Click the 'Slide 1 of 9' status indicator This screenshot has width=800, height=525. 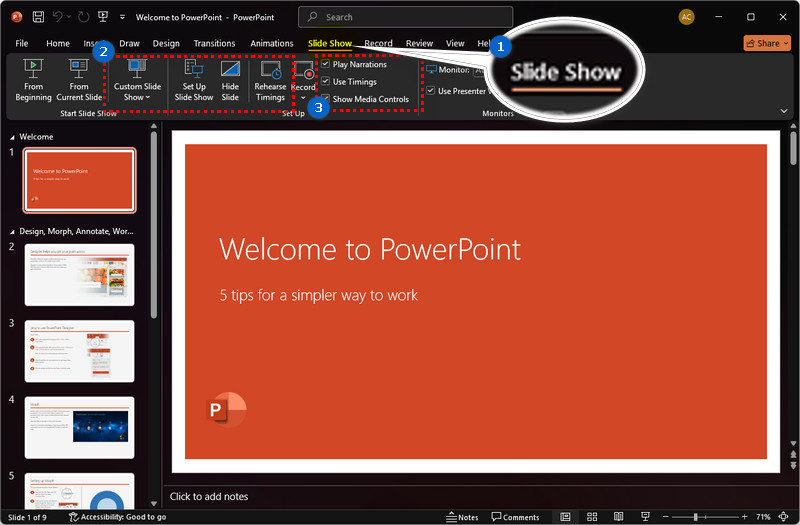pyautogui.click(x=27, y=517)
